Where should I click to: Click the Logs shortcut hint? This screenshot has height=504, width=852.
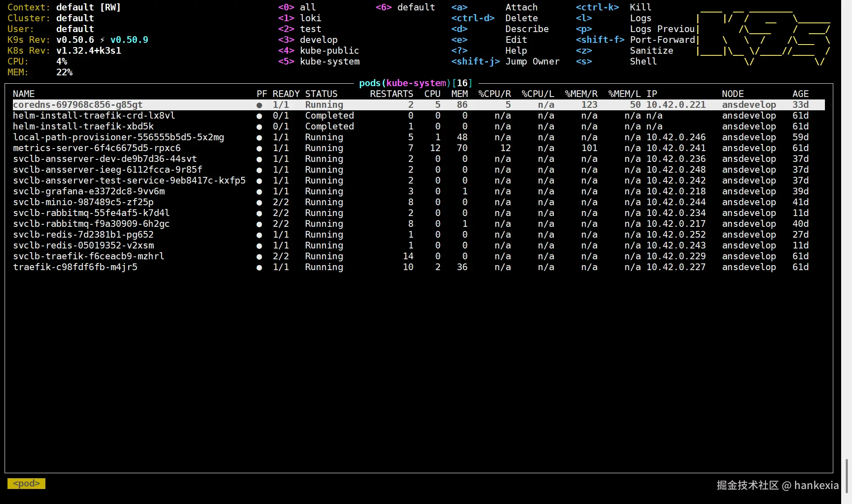point(640,18)
